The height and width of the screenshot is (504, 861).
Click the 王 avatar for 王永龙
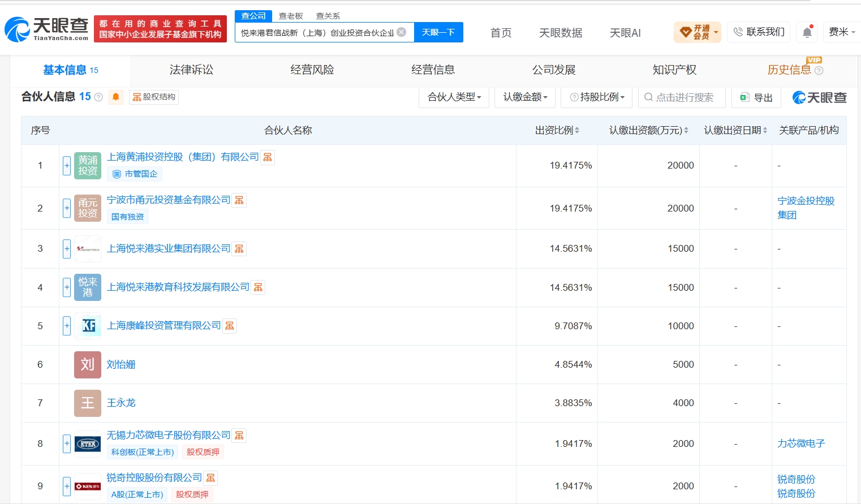88,403
